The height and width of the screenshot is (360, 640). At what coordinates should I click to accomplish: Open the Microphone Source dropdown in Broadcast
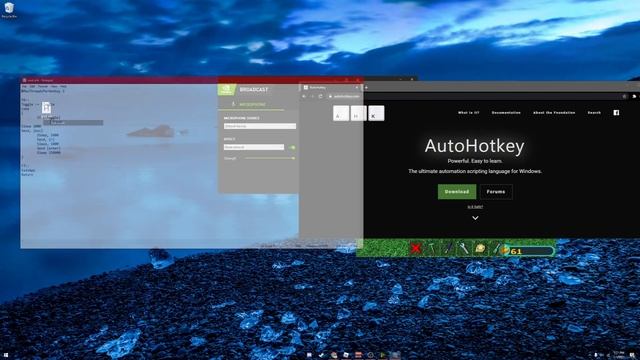point(260,126)
